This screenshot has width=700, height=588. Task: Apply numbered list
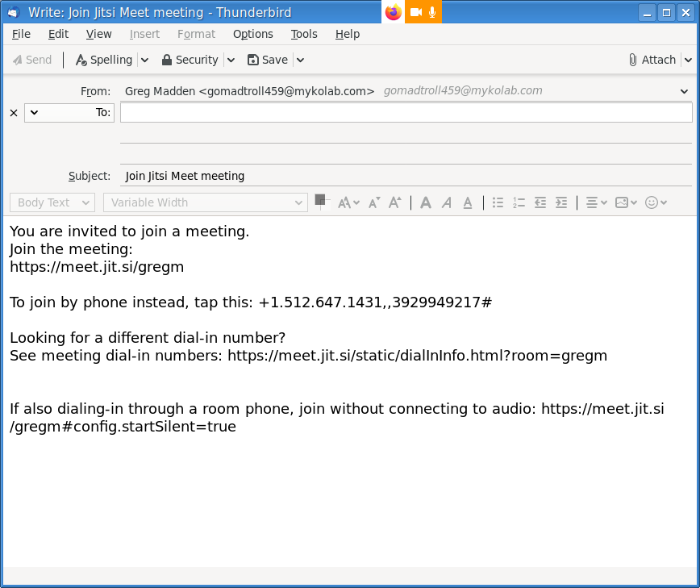[x=519, y=202]
